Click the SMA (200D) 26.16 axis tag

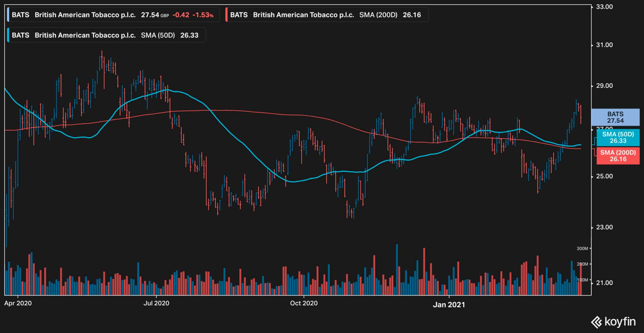click(x=618, y=155)
